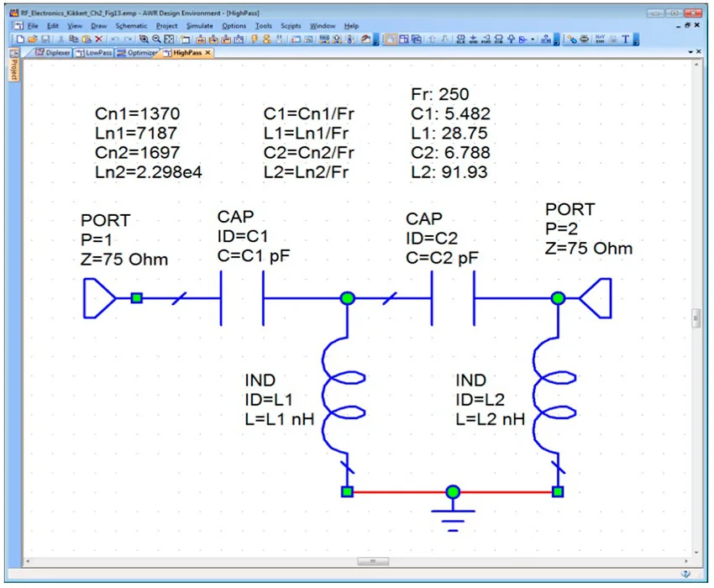
Task: Select the Text tool T icon
Action: [625, 39]
